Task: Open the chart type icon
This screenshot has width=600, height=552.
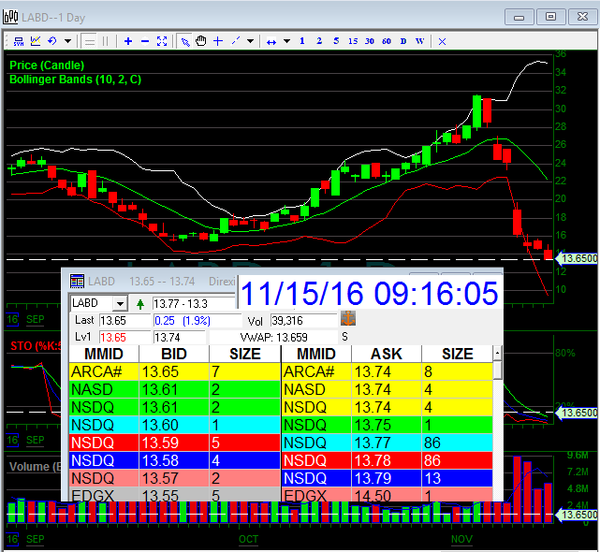Action: [x=35, y=41]
